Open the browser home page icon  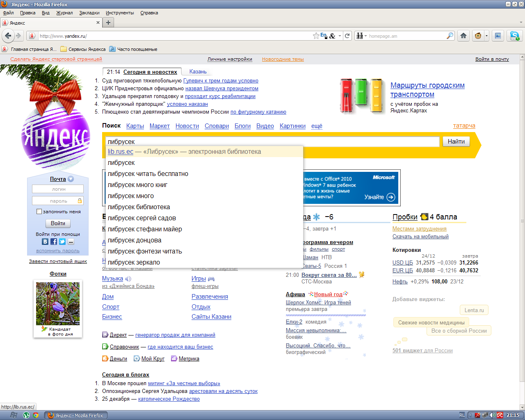click(x=463, y=36)
